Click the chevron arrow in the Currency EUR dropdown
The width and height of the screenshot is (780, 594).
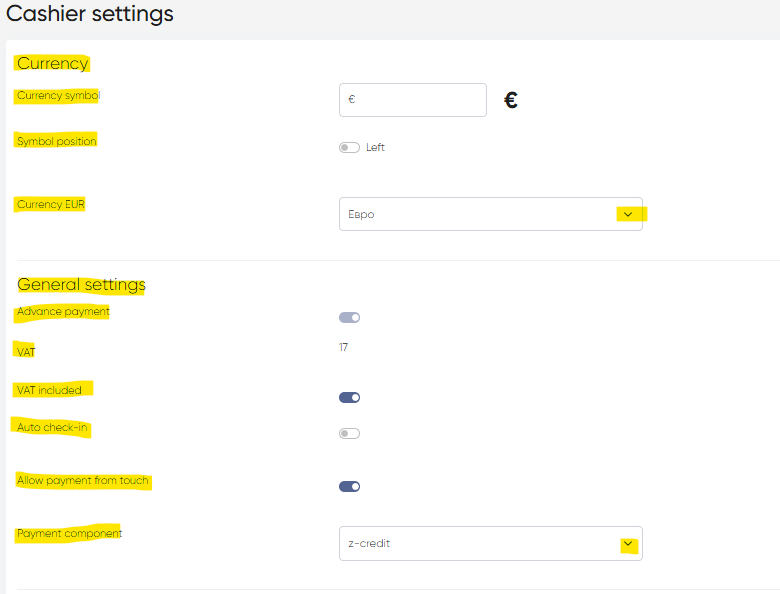(x=628, y=214)
